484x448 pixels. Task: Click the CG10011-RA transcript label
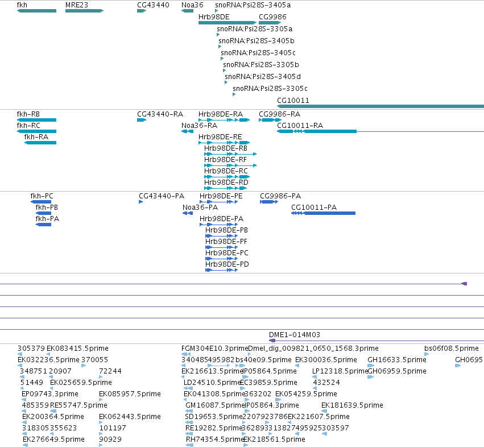[300, 126]
